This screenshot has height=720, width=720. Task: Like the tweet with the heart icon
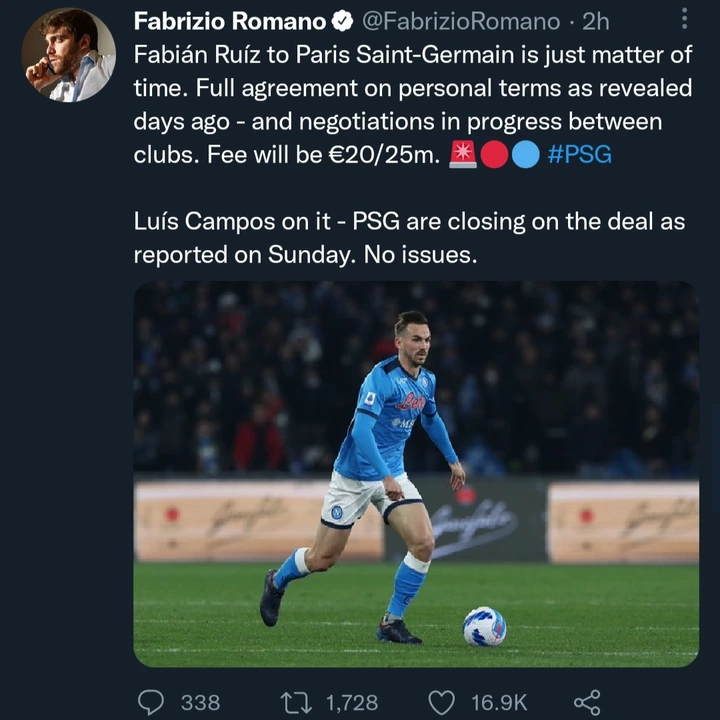coord(443,702)
